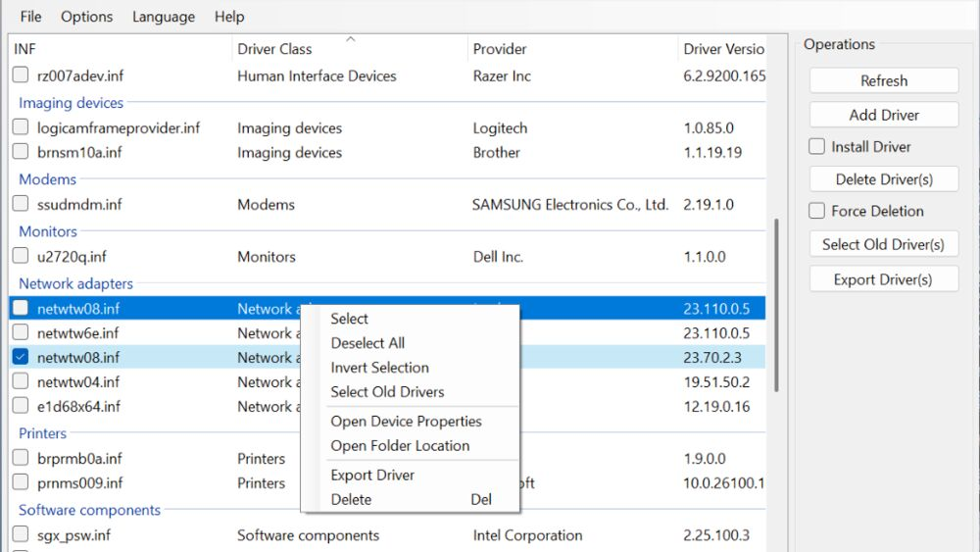The width and height of the screenshot is (980, 552).
Task: Click the Refresh button
Action: [884, 80]
